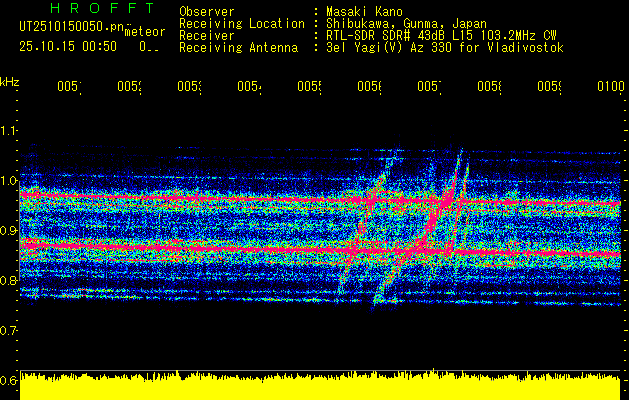Click the 'Receiver' field label
The image size is (629, 400).
click(207, 36)
